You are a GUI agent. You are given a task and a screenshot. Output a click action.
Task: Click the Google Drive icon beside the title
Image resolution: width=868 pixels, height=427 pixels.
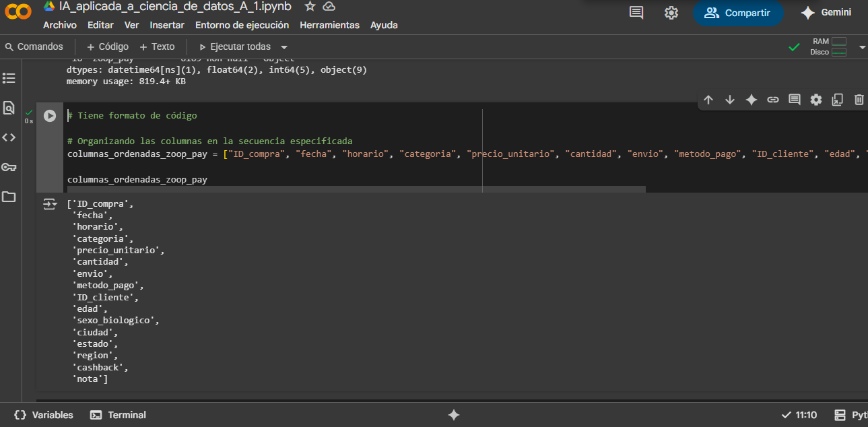tap(49, 7)
